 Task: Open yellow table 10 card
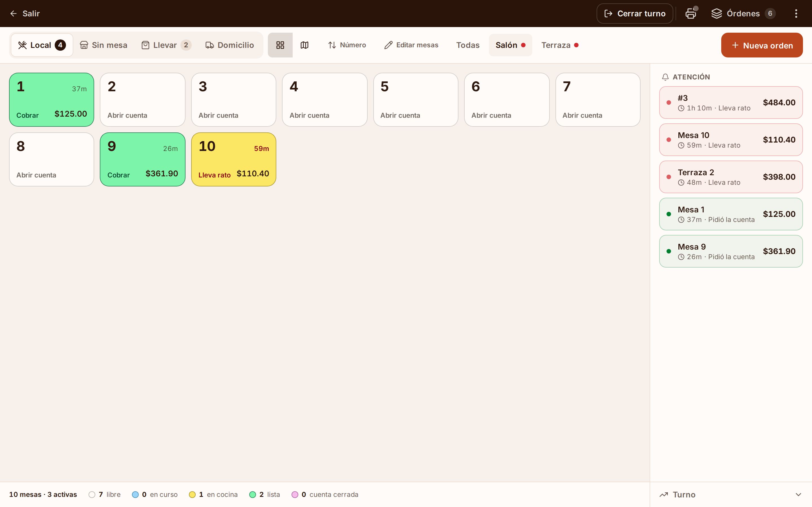(x=233, y=159)
